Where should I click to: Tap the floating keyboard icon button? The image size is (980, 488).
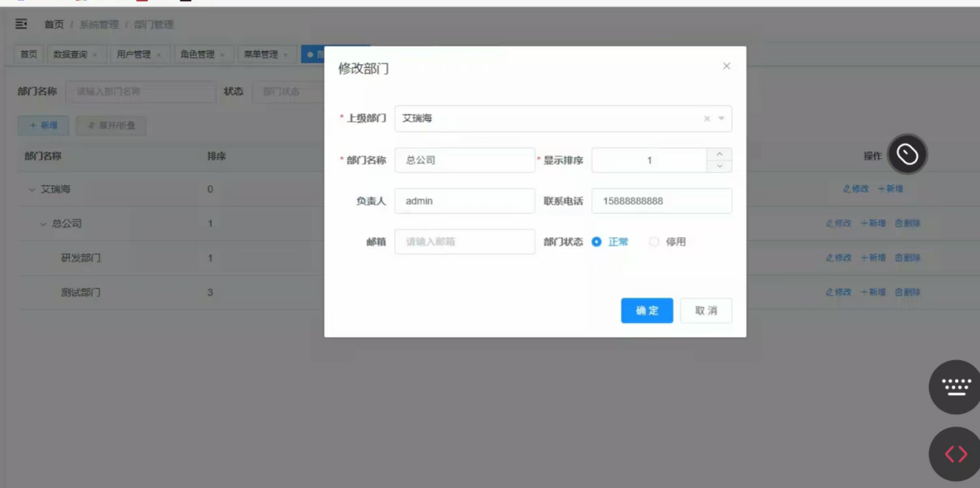point(956,387)
